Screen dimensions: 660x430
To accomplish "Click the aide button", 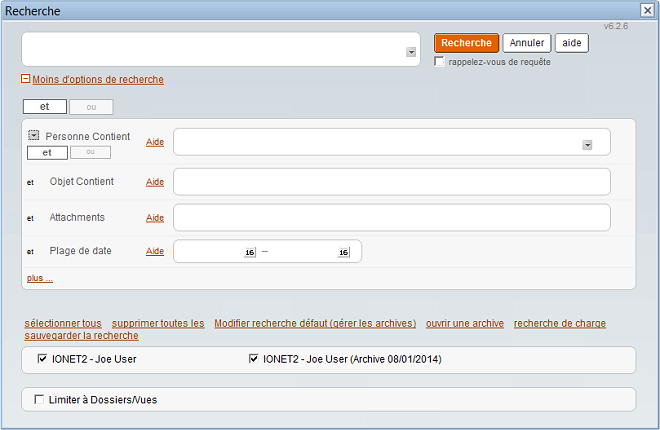I will tap(572, 43).
